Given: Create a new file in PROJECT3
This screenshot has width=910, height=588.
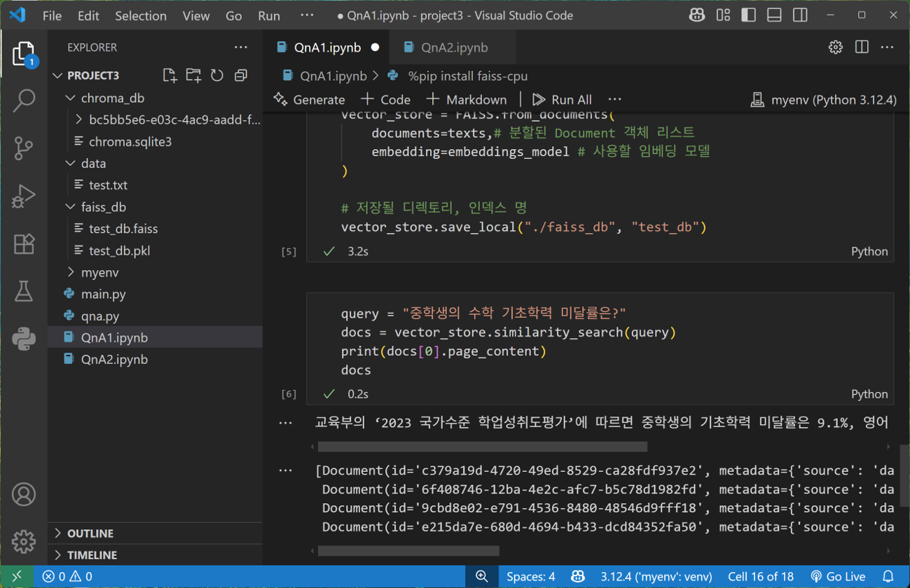Looking at the screenshot, I should click(x=170, y=75).
